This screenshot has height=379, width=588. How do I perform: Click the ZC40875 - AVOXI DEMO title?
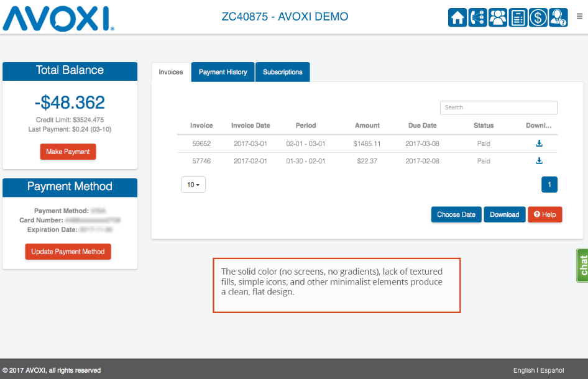[x=285, y=17]
